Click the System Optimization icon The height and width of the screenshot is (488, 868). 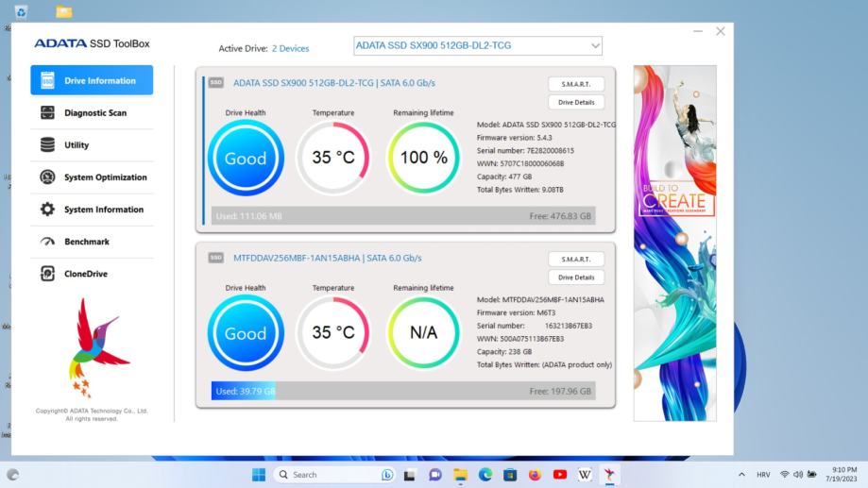pos(47,177)
